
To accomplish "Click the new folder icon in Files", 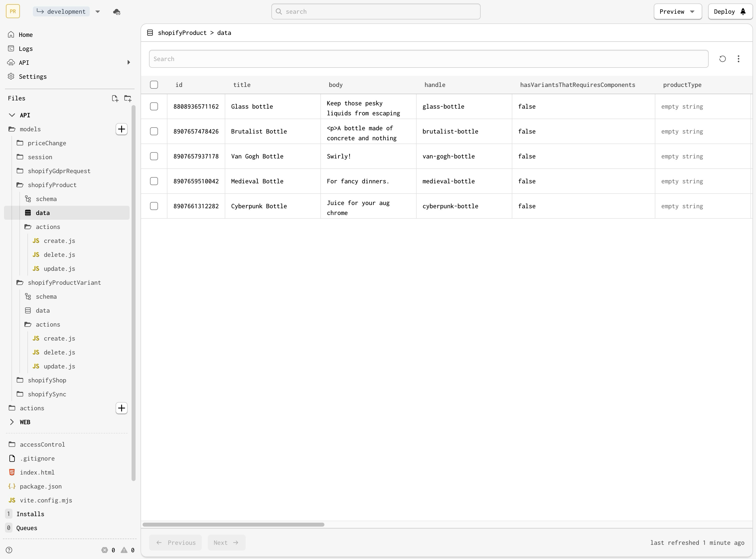I will click(x=128, y=98).
